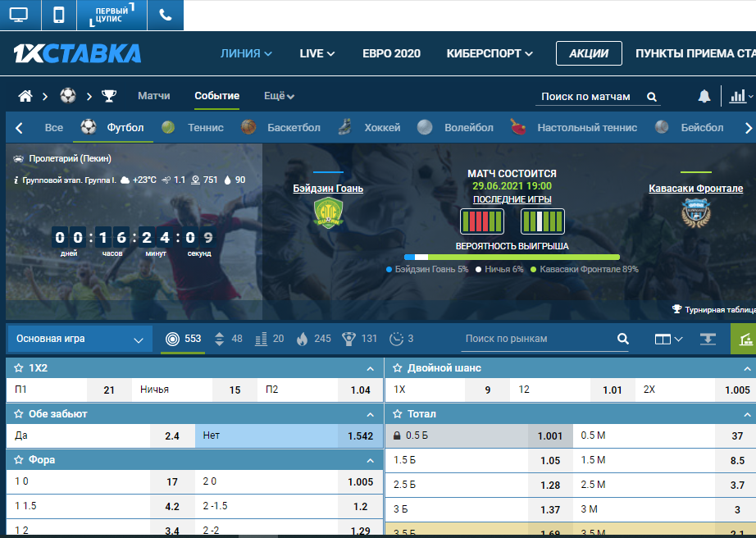Open the КИБЕРСПОРТ dropdown menu
This screenshot has height=538, width=756.
click(490, 53)
